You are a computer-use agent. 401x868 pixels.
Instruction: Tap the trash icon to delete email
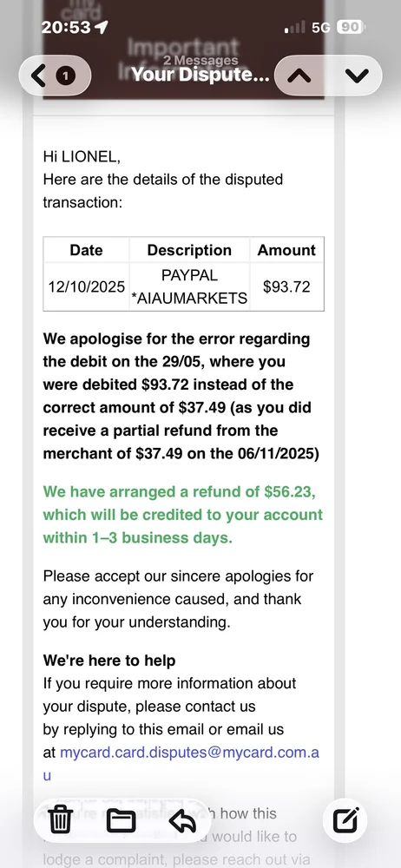[61, 820]
